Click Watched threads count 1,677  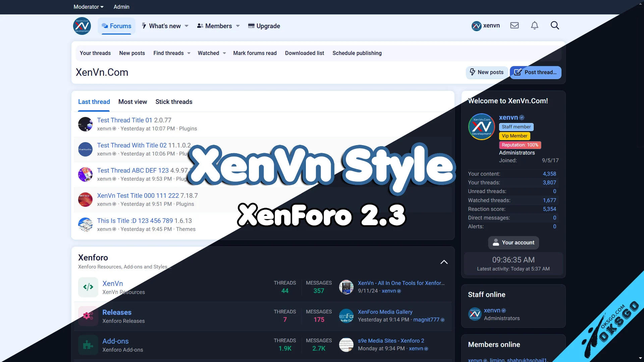549,200
